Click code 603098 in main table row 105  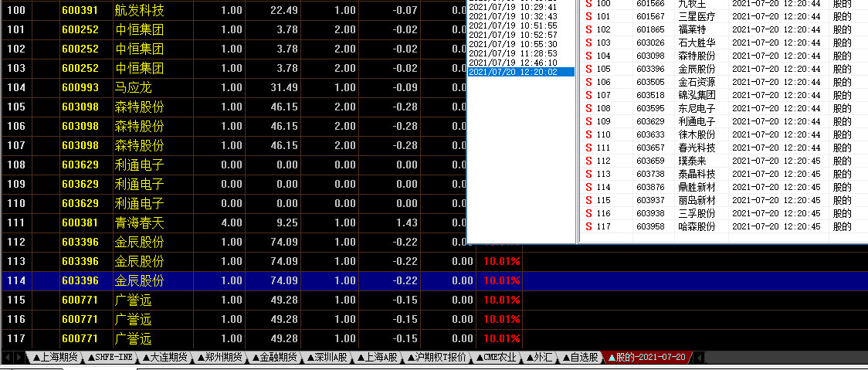tap(80, 107)
